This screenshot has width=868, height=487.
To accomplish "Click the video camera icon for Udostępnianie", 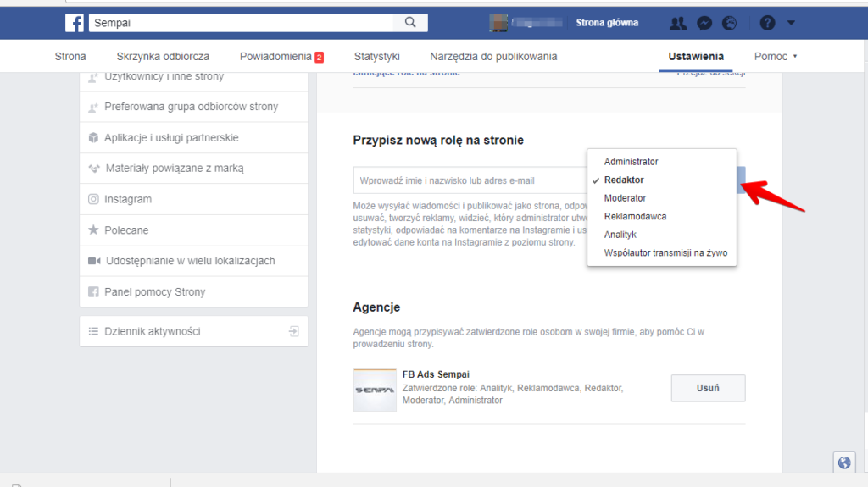I will 94,261.
